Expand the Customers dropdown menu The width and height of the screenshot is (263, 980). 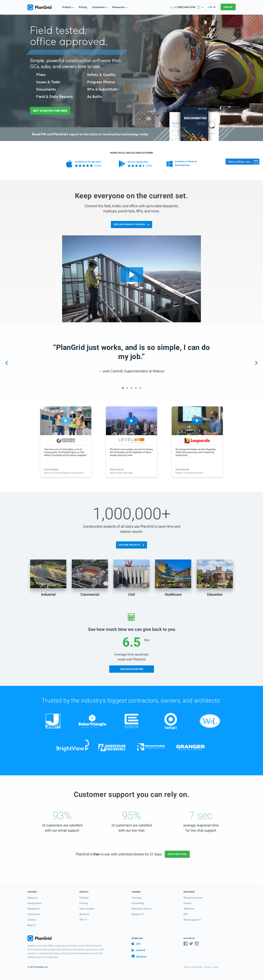[x=100, y=7]
